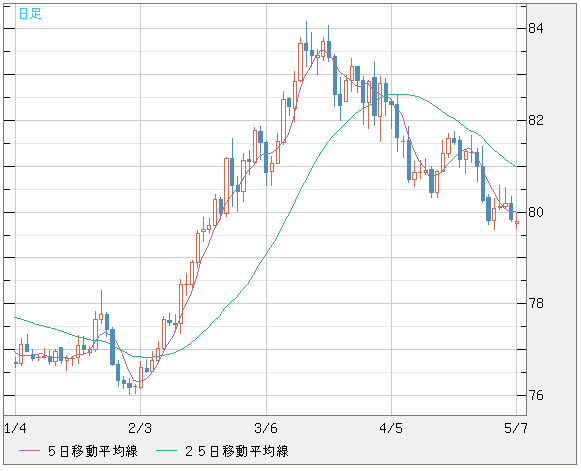Click the 82 price axis label
The height and width of the screenshot is (471, 581).
tap(536, 120)
